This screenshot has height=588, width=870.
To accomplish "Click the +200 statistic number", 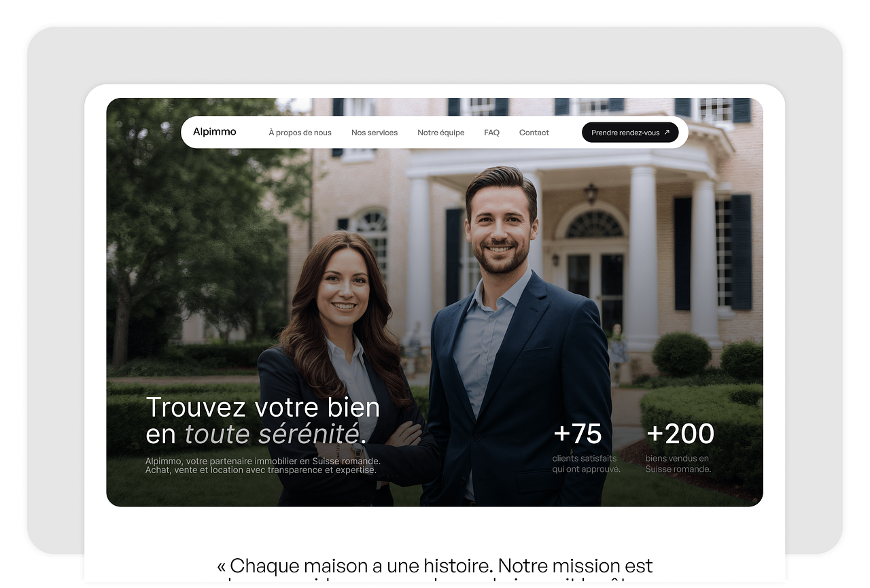I will click(680, 434).
